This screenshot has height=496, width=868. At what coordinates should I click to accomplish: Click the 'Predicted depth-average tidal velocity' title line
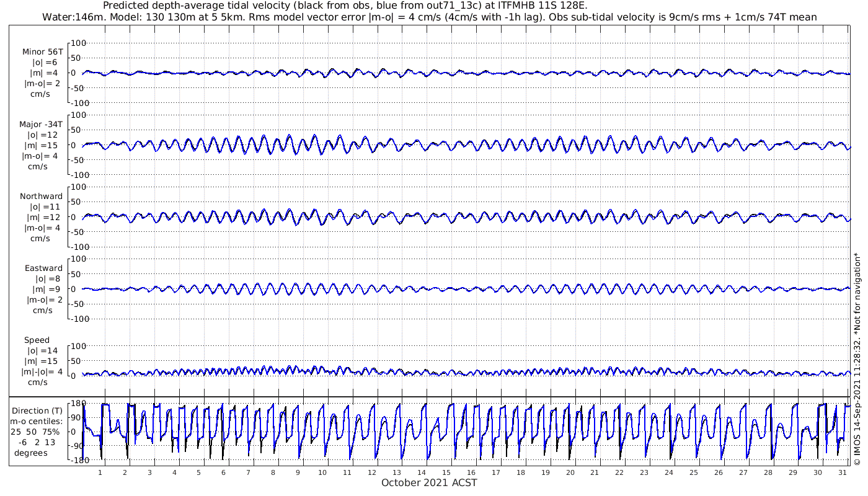pyautogui.click(x=345, y=6)
